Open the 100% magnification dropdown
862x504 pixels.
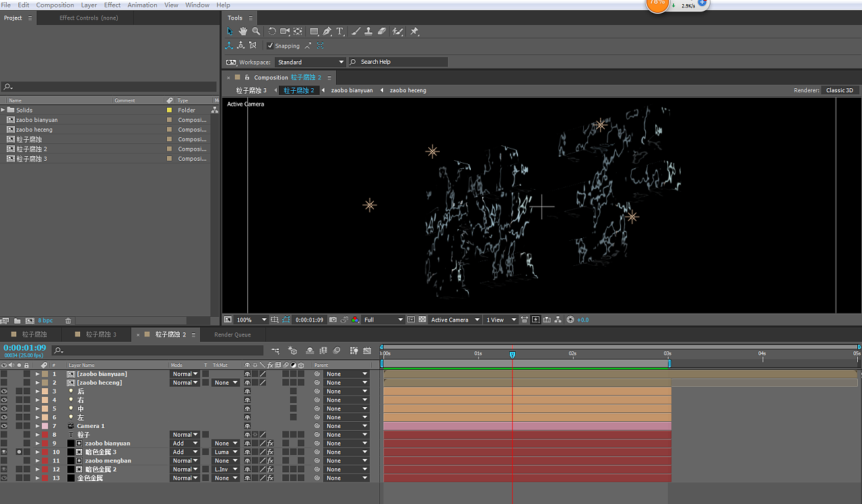[x=251, y=320]
